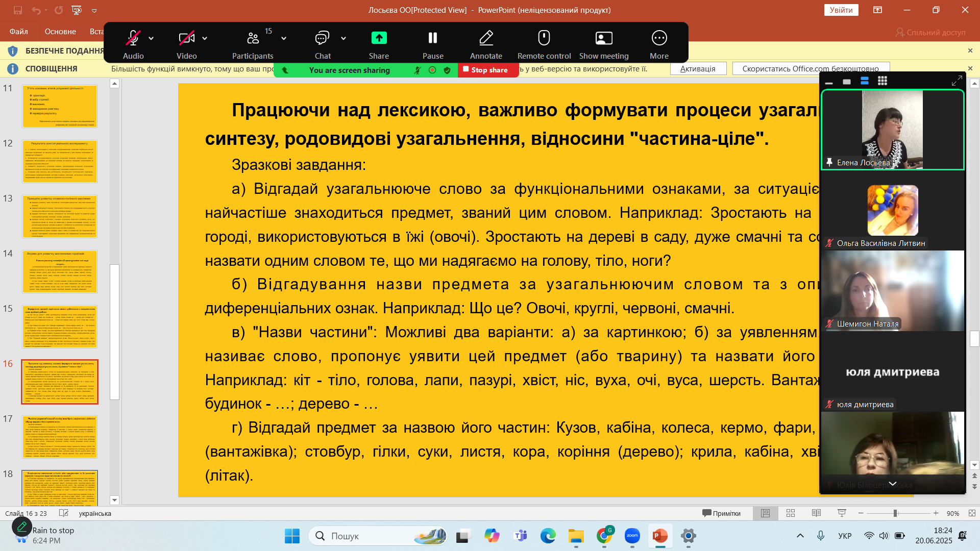The image size is (980, 551).
Task: Close the СПОВІЩЕННЯ message bar
Action: [970, 68]
